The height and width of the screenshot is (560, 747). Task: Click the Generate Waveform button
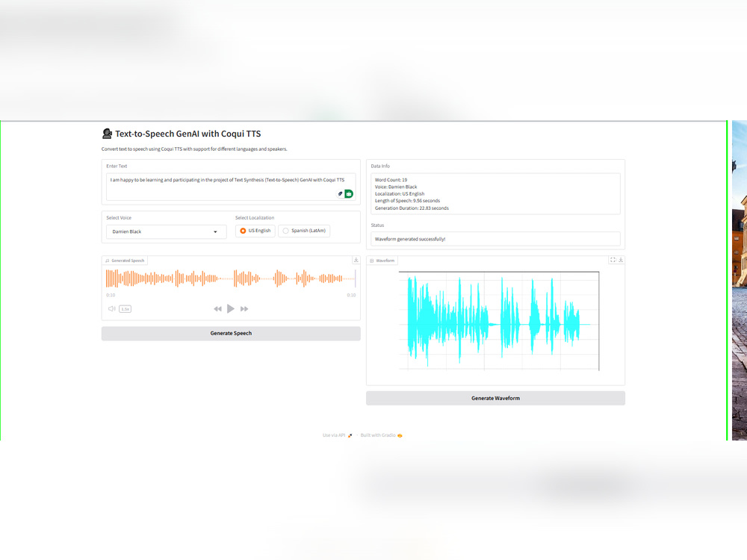tap(495, 398)
